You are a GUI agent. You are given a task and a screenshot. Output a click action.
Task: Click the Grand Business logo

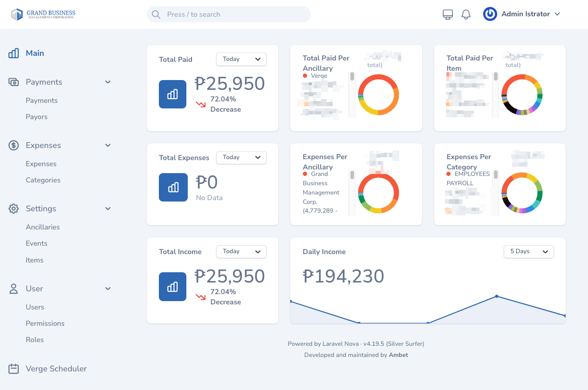(x=43, y=14)
